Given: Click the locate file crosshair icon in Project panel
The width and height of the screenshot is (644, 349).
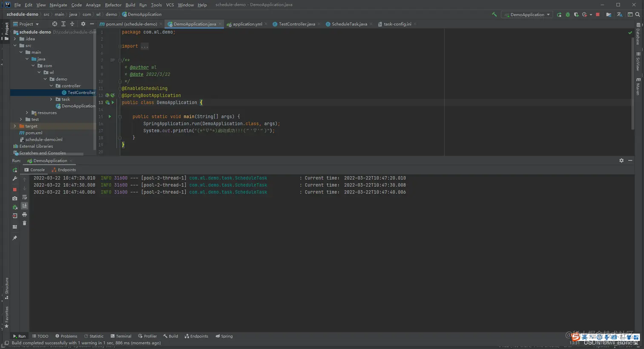Looking at the screenshot, I should click(x=55, y=24).
